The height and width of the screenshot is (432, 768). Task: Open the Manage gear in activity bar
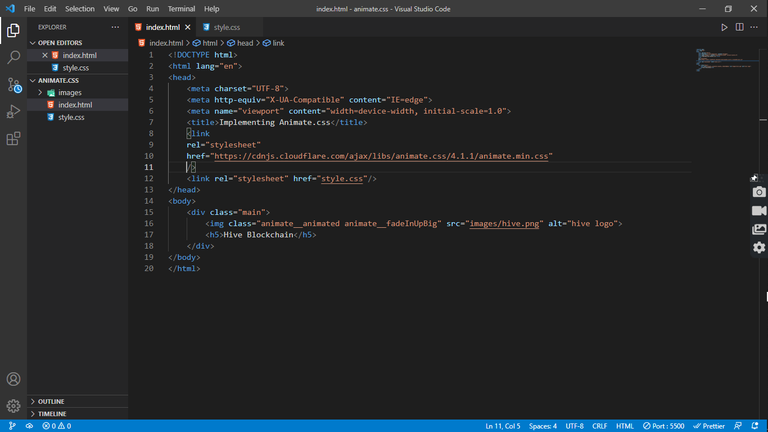point(13,406)
